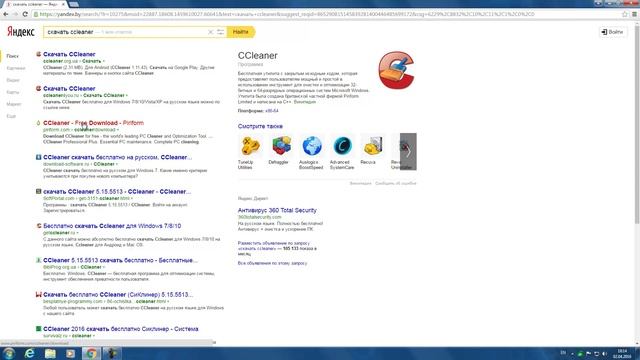The height and width of the screenshot is (360, 640).
Task: Go back with the browser back arrow
Action: [x=6, y=14]
